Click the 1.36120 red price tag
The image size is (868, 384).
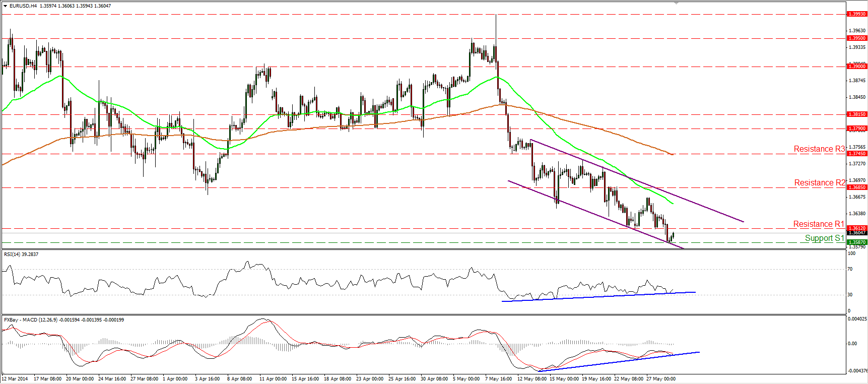[857, 228]
